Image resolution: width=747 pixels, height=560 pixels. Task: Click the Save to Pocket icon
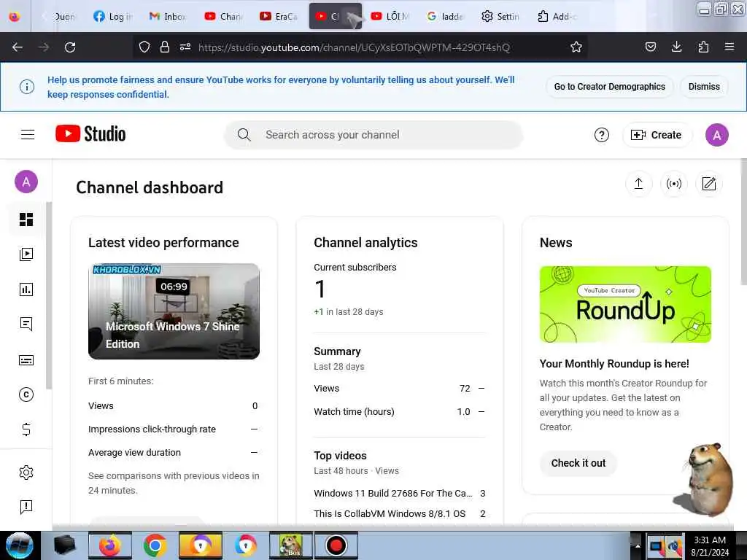pos(650,47)
